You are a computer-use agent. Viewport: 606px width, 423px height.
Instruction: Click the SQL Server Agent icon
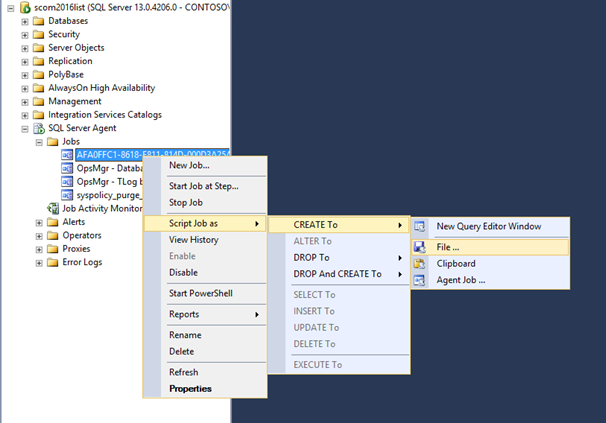tap(39, 128)
